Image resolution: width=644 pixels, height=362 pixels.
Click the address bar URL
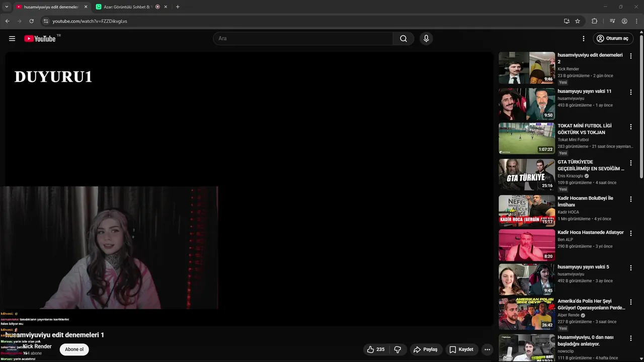[x=90, y=21]
